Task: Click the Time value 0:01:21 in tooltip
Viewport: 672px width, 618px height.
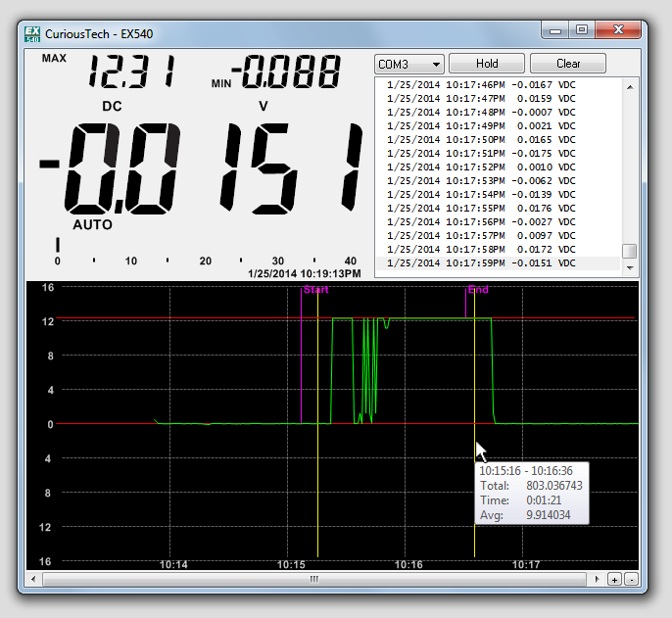Action: pos(544,500)
